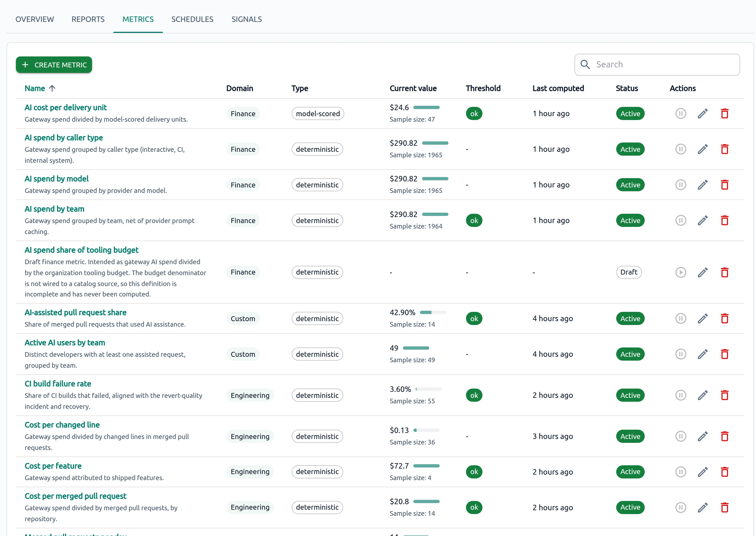Screen dimensions: 756x536
Task: Pause the AI spend by team metric
Action: pos(680,221)
